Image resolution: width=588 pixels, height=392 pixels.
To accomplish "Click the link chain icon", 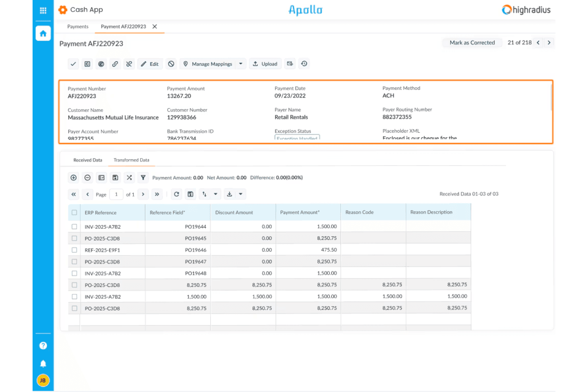I will (x=115, y=64).
